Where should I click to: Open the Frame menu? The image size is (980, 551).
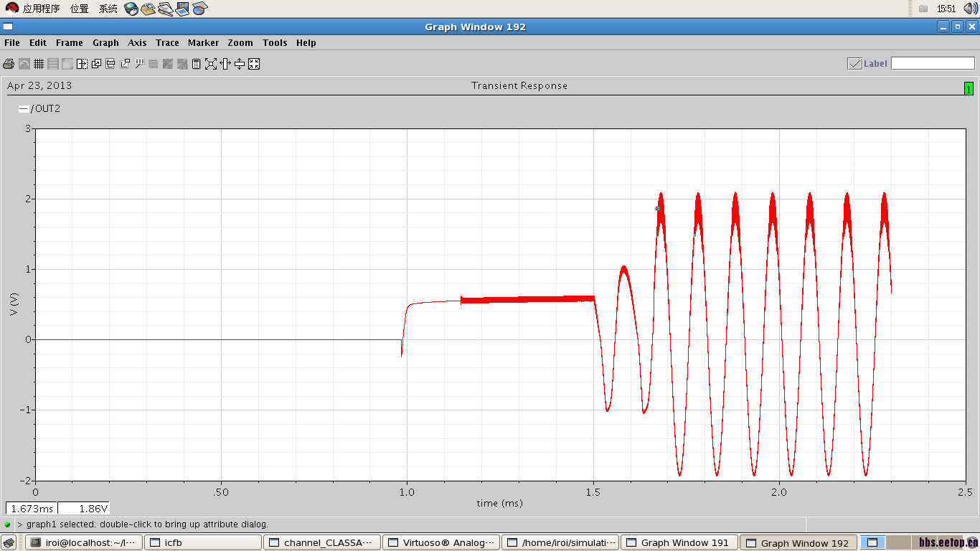click(x=70, y=43)
